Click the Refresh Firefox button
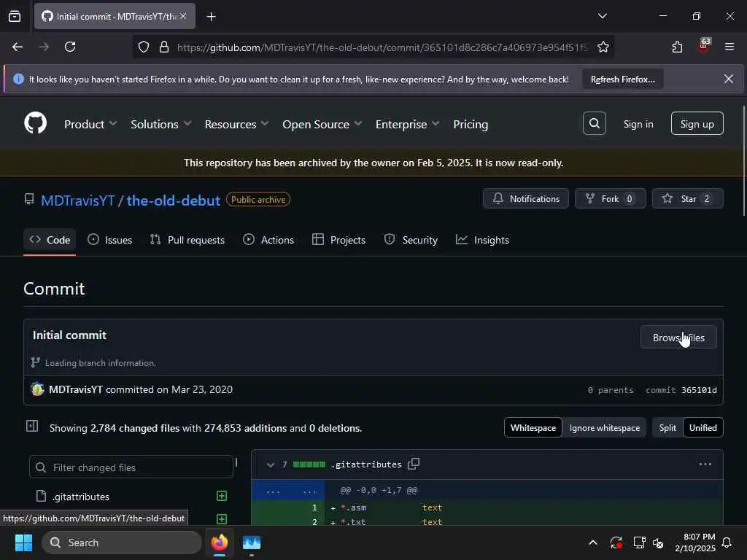Image resolution: width=747 pixels, height=560 pixels. [623, 79]
